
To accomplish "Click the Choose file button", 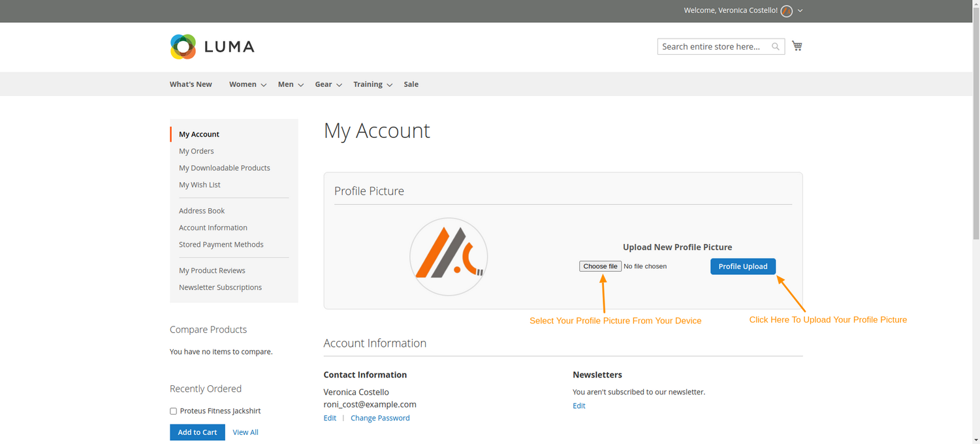I will tap(600, 266).
